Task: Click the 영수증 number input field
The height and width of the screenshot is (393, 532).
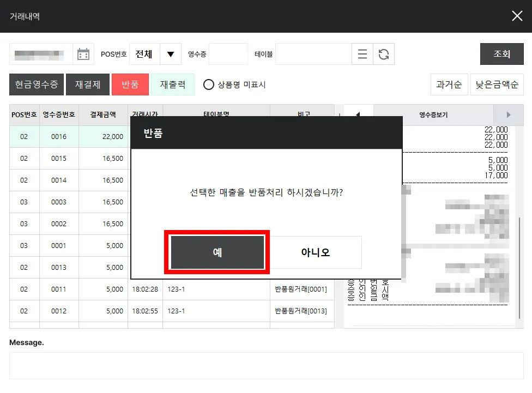Action: 228,54
